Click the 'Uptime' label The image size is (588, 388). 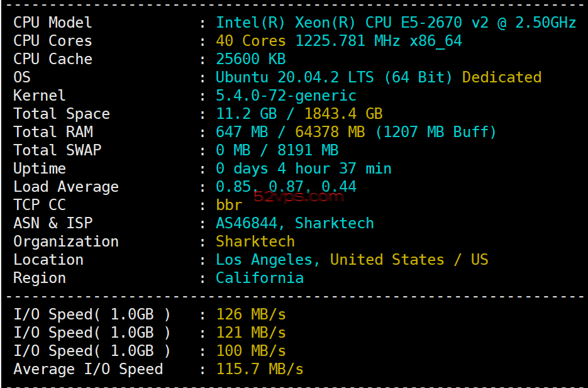tap(40, 169)
